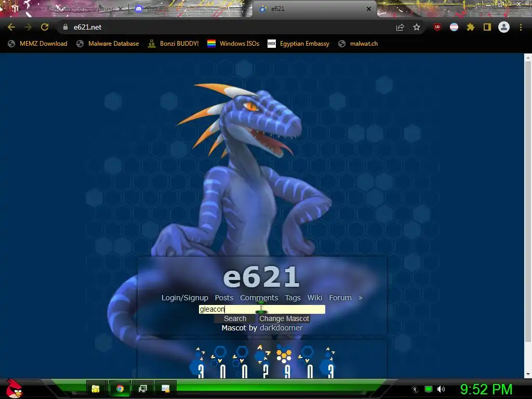This screenshot has width=532, height=399.
Task: Open the striped flag extension icon
Action: tap(454, 27)
